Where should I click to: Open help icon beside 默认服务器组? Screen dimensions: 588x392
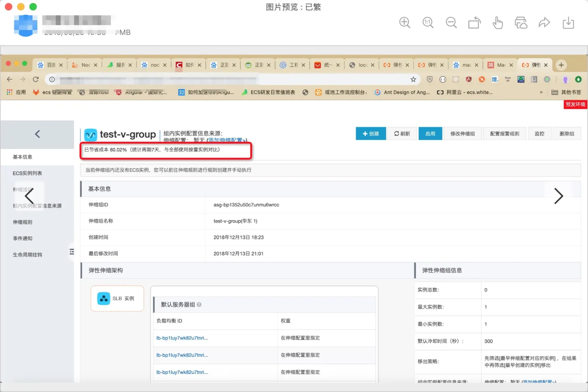click(x=199, y=305)
